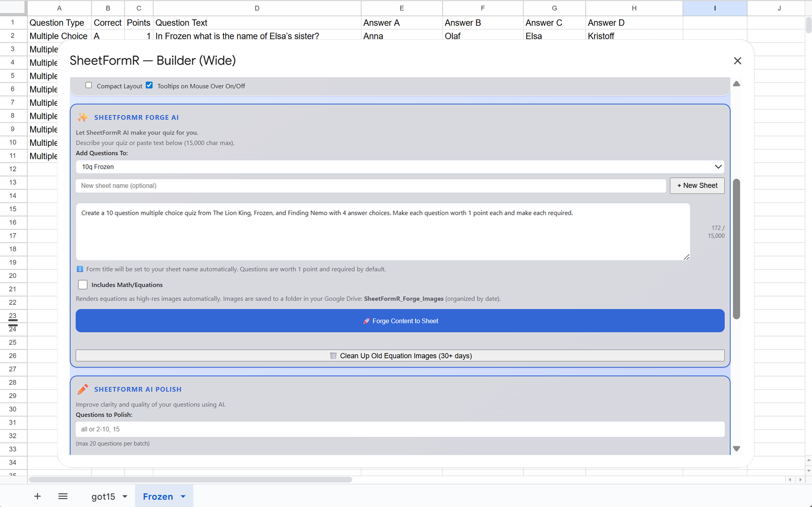Disable Tooltips on Mouse Over
The width and height of the screenshot is (812, 507).
coord(149,85)
